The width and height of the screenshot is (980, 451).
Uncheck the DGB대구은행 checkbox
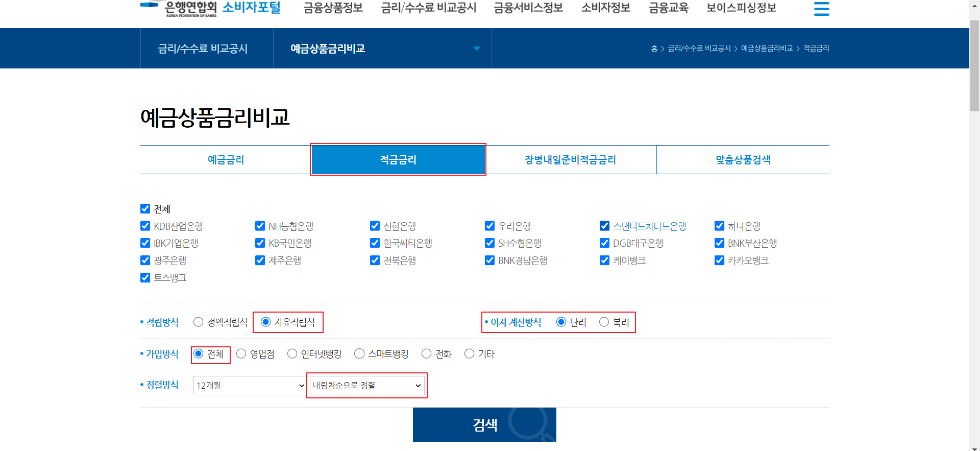[x=604, y=243]
